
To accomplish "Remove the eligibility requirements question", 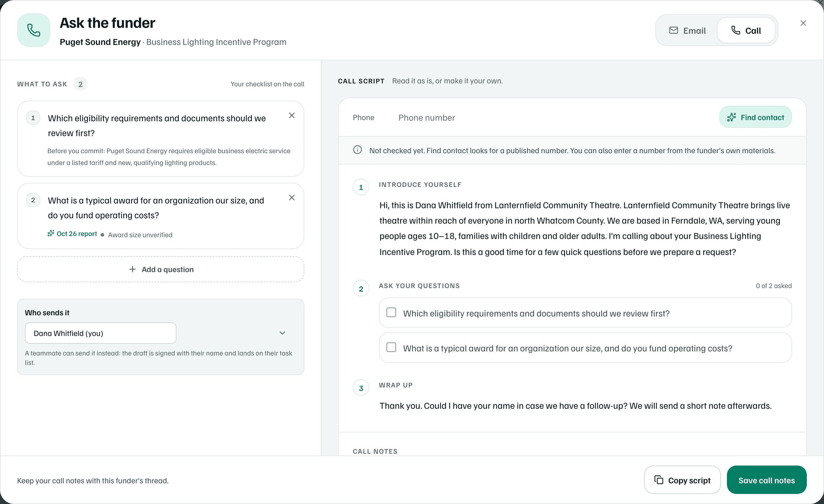I will (292, 115).
